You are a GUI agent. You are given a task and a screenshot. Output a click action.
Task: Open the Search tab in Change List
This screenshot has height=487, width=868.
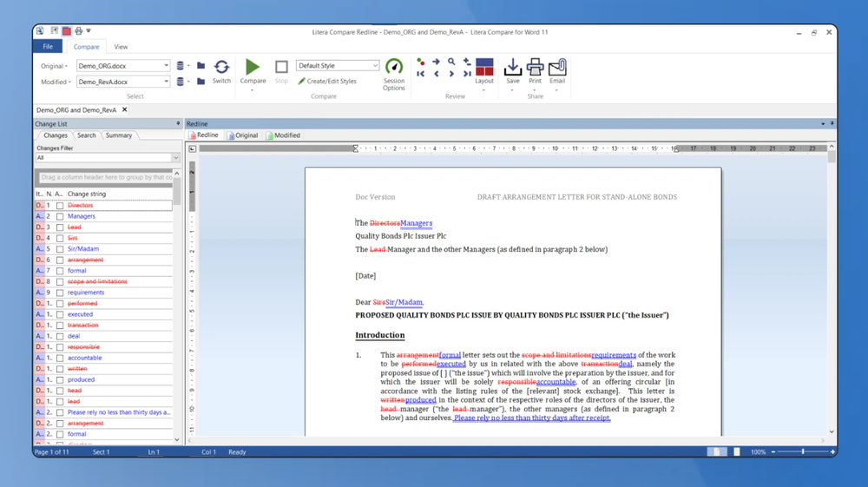coord(86,135)
